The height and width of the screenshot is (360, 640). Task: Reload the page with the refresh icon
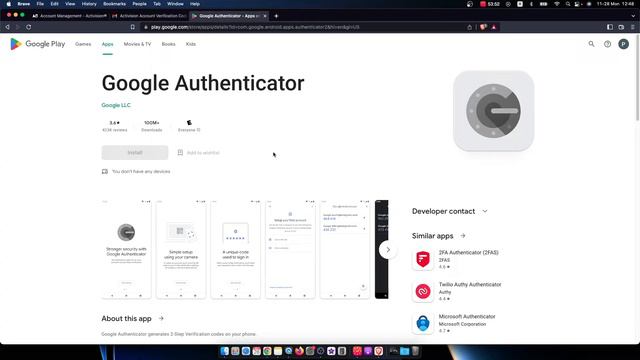pos(29,27)
